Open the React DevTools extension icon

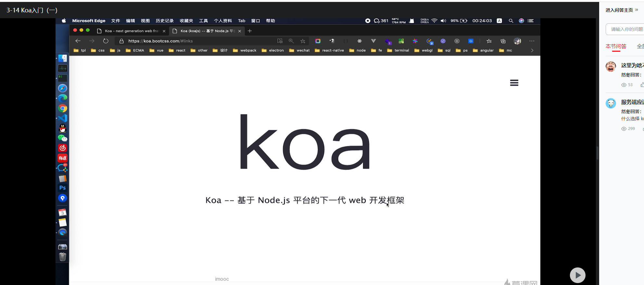click(x=359, y=41)
